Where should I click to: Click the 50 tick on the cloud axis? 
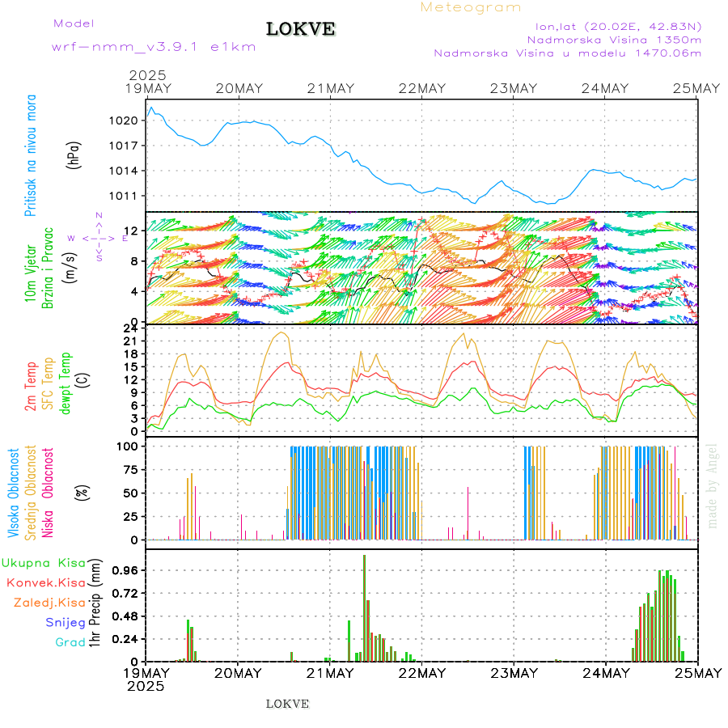(x=131, y=493)
